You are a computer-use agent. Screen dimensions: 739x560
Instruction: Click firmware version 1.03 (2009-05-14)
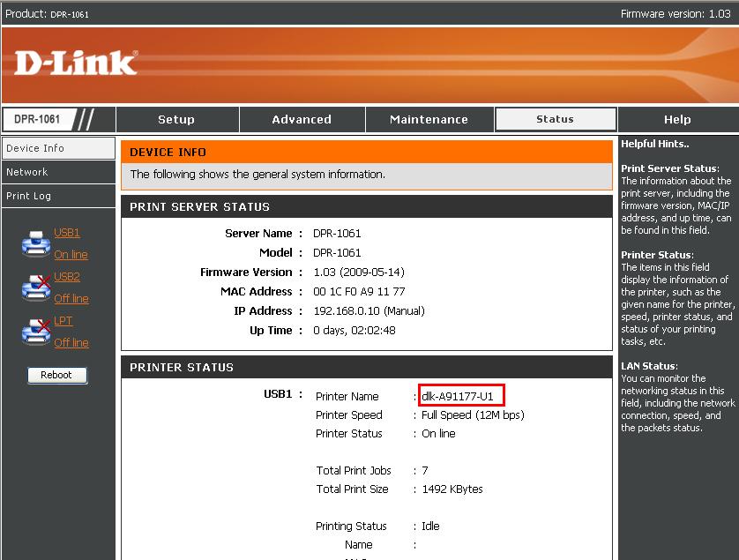click(359, 273)
